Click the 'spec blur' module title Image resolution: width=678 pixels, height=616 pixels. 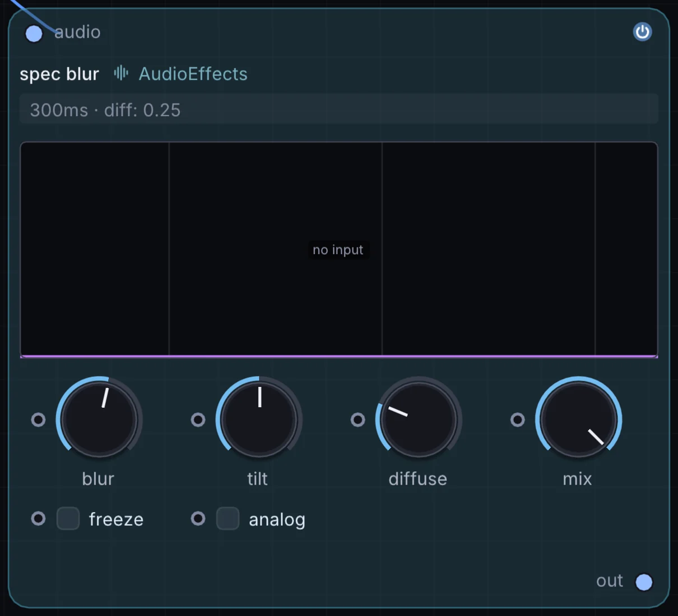click(59, 74)
